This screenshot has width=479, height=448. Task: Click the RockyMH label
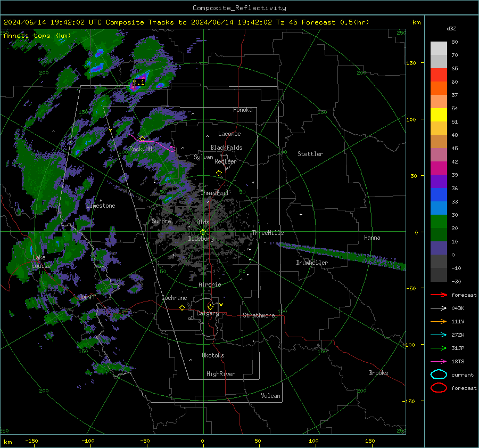[141, 149]
